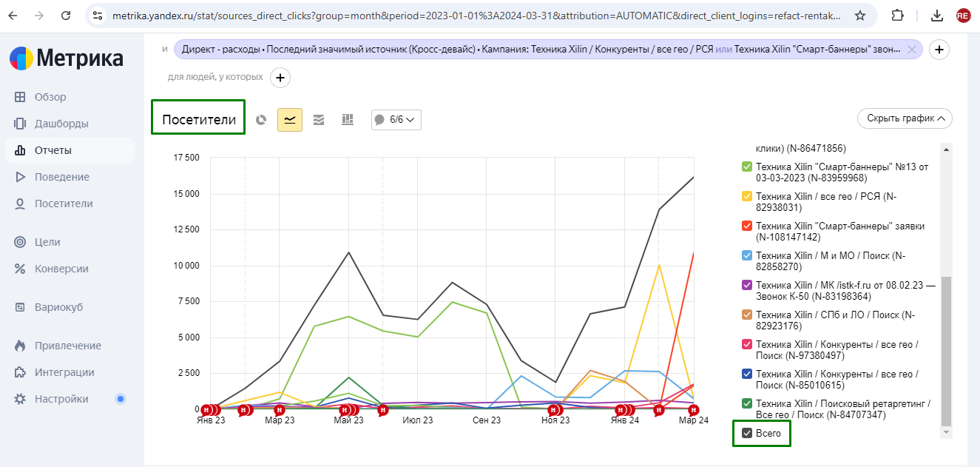This screenshot has height=467, width=980.
Task: Add new segment condition with plus button
Action: click(939, 50)
